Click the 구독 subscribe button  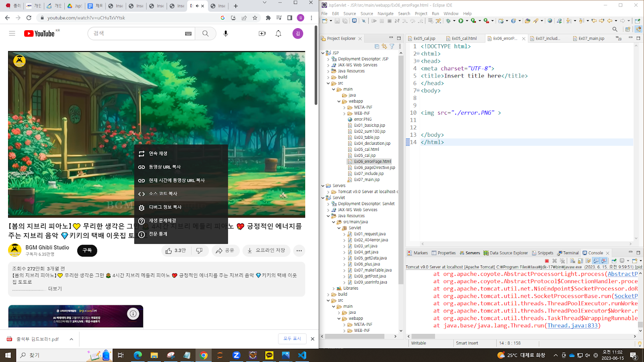coord(87,251)
